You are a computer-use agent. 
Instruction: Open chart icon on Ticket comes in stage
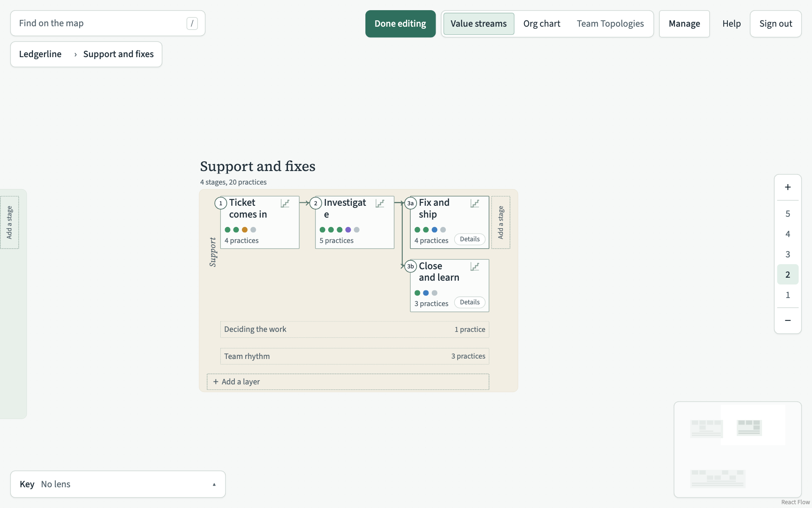click(x=285, y=204)
